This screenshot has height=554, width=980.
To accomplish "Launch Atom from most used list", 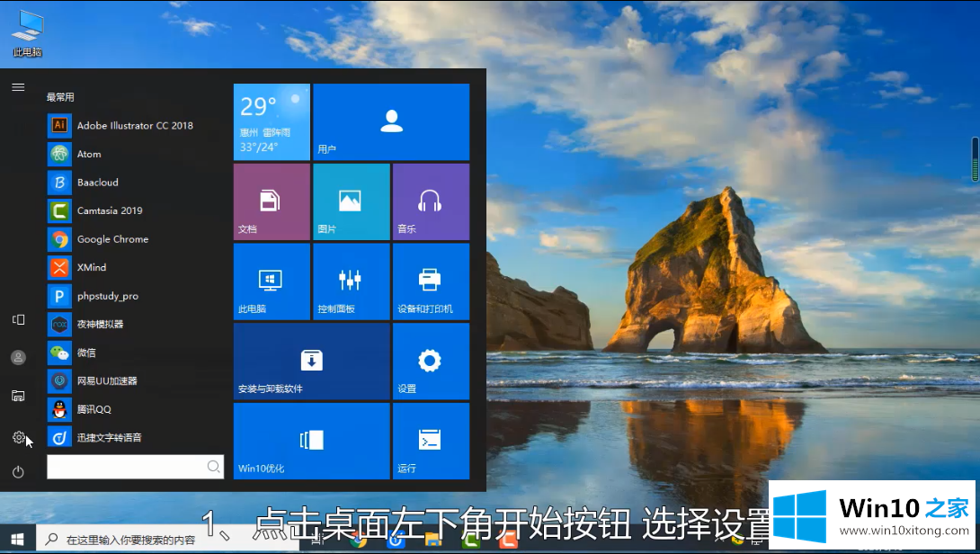I will [x=59, y=154].
